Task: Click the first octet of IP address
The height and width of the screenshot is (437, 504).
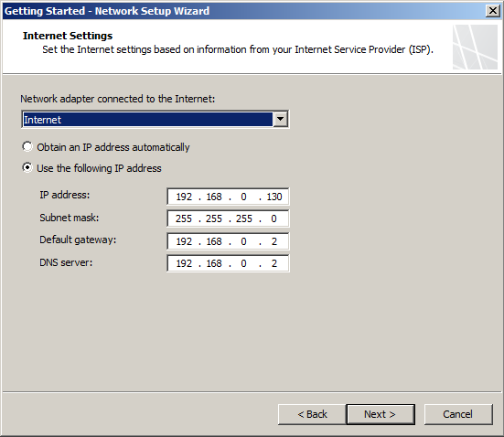Action: click(x=184, y=197)
